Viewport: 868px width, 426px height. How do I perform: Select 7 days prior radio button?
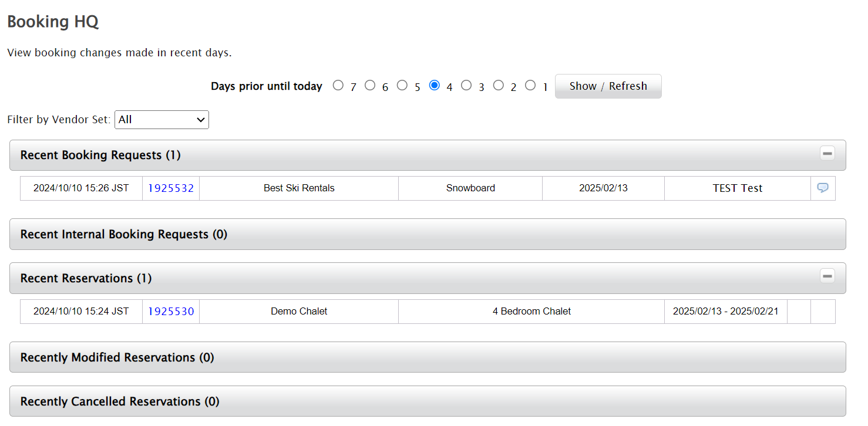coord(338,86)
